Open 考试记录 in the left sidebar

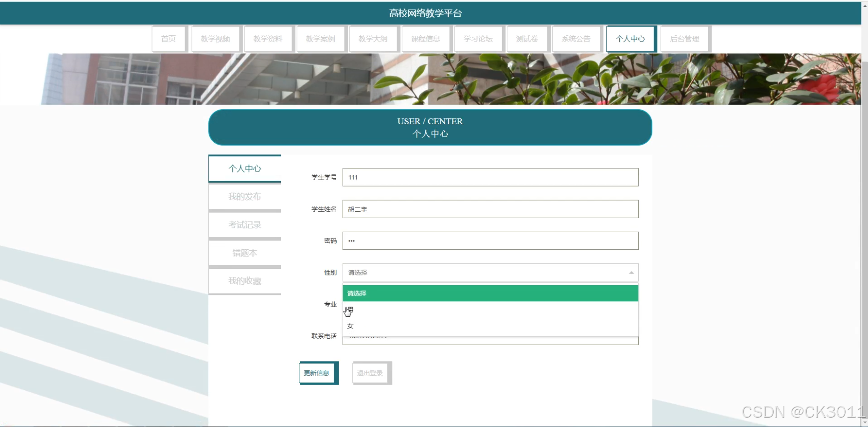click(245, 225)
